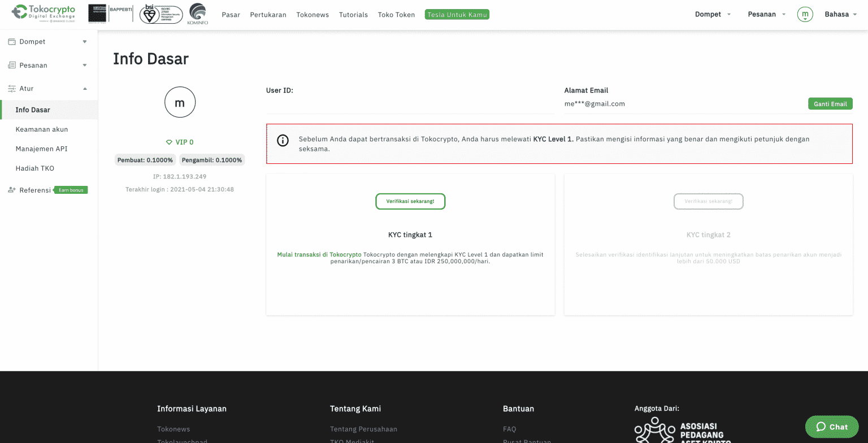Click the info icon in KYC notice
Viewport: 868px width, 443px height.
[x=283, y=140]
